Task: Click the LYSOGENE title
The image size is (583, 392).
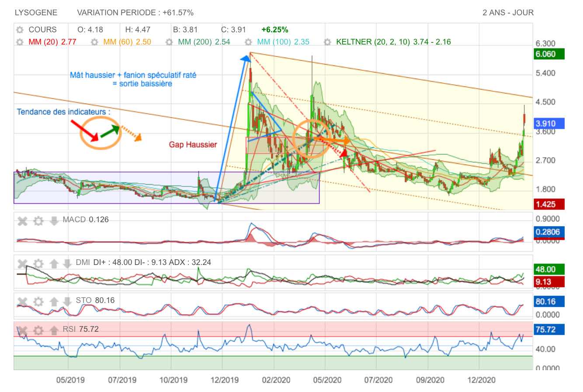Action: 36,13
